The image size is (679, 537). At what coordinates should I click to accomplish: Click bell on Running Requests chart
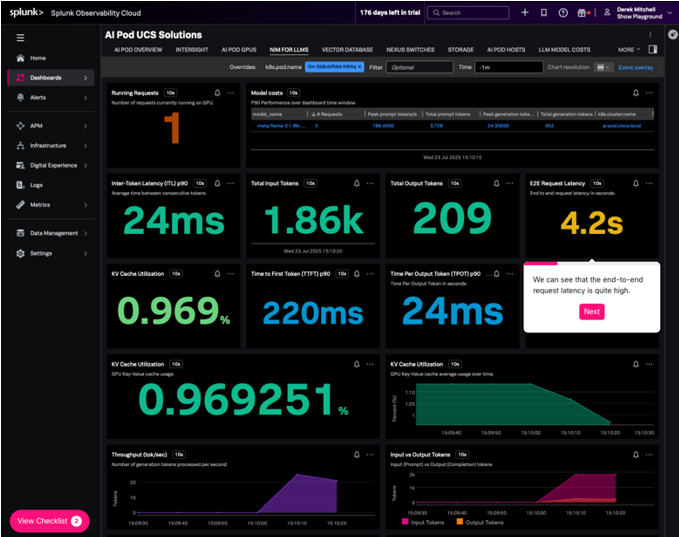pyautogui.click(x=217, y=93)
